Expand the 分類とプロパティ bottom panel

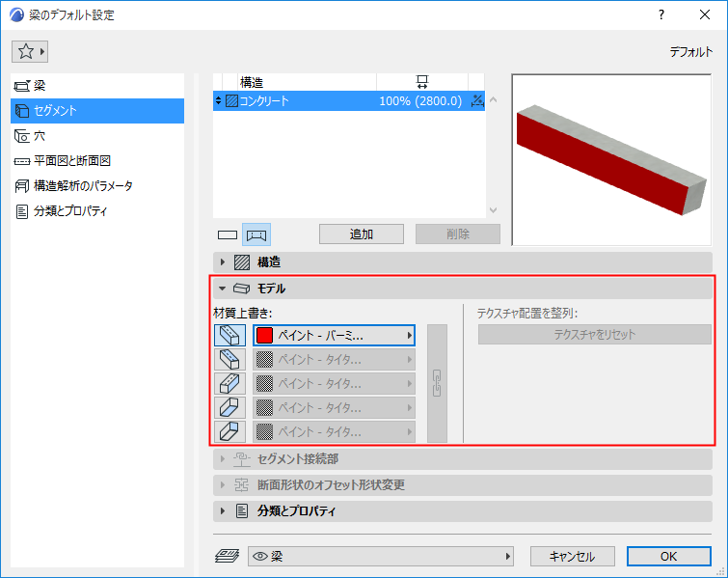[463, 511]
